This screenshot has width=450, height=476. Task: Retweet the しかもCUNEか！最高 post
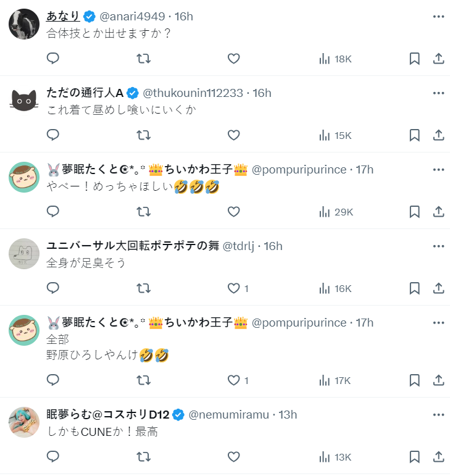143,457
